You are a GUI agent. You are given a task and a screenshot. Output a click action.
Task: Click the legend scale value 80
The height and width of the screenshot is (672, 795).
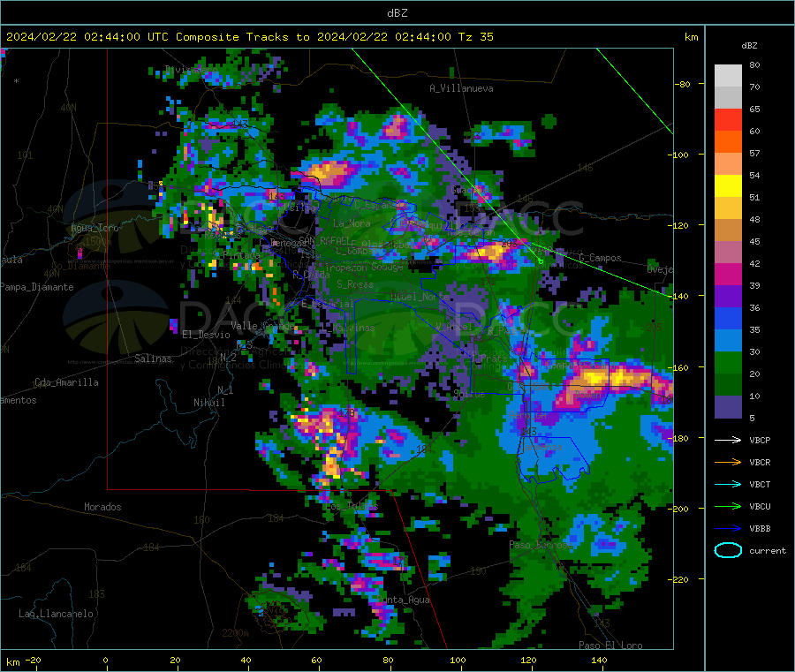[x=754, y=64]
